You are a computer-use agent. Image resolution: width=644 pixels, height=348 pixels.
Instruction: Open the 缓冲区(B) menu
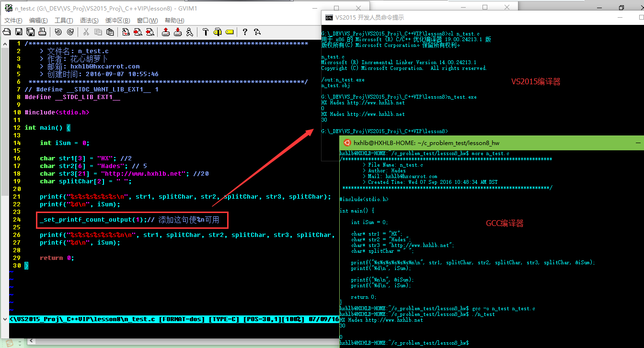(118, 21)
